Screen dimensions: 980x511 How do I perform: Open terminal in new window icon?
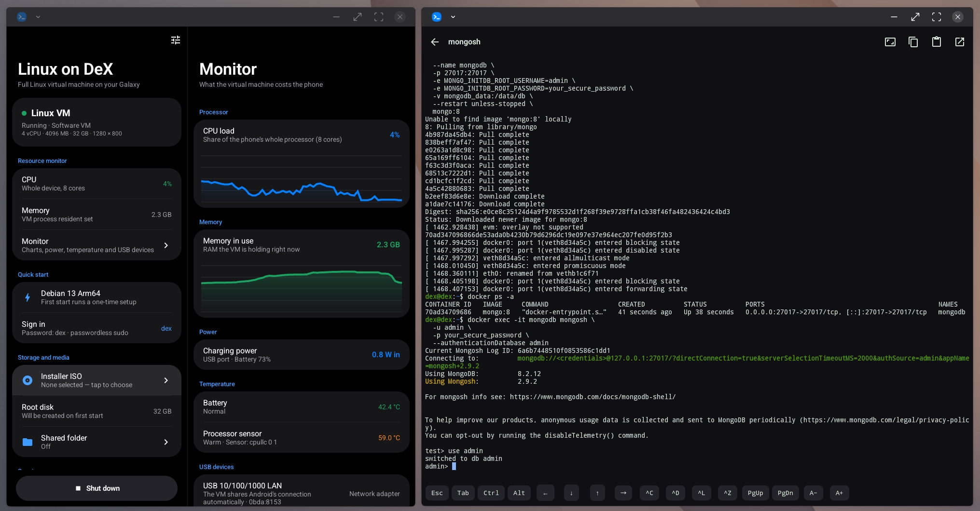tap(960, 42)
